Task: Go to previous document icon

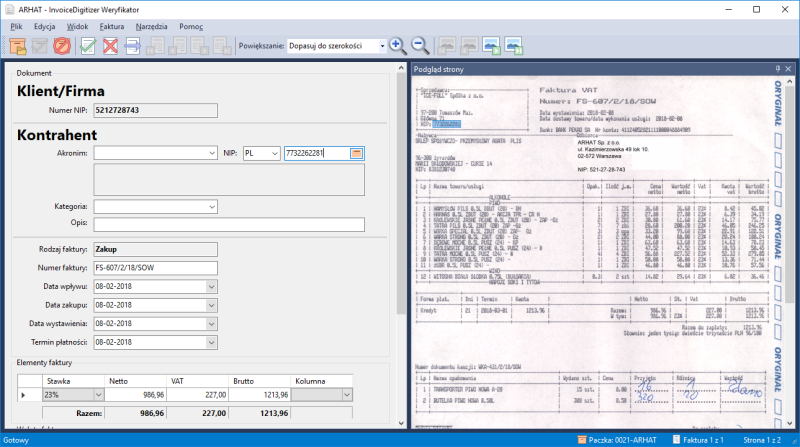Action: [177, 46]
